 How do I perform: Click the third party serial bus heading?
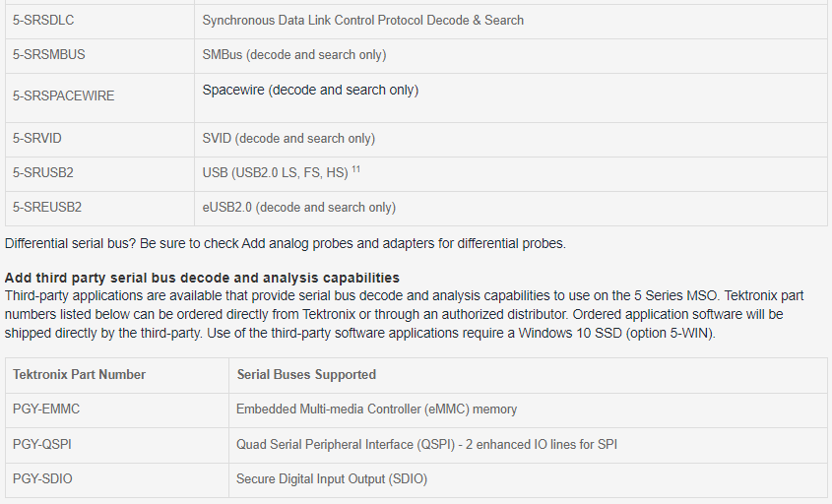tap(202, 278)
